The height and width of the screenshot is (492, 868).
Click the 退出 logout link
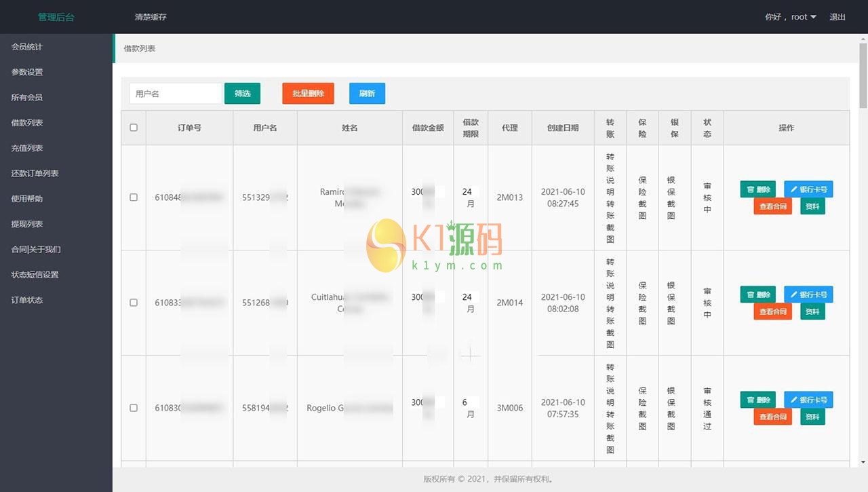[x=837, y=17]
